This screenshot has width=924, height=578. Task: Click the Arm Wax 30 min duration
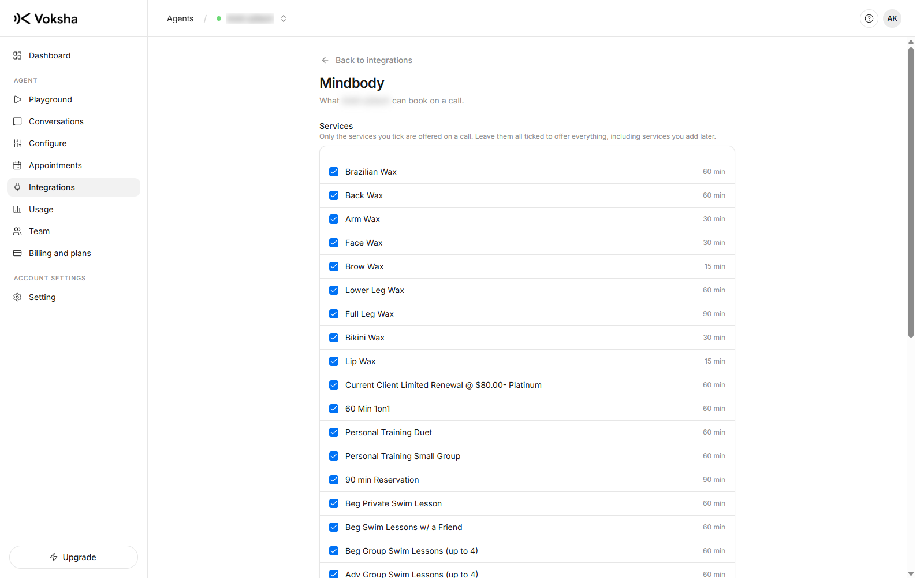pos(714,219)
